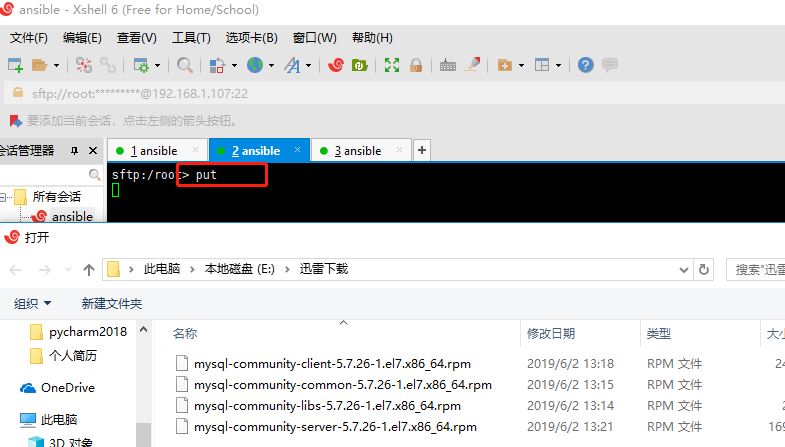Add a new tab with plus button
The height and width of the screenshot is (447, 785).
(x=422, y=150)
